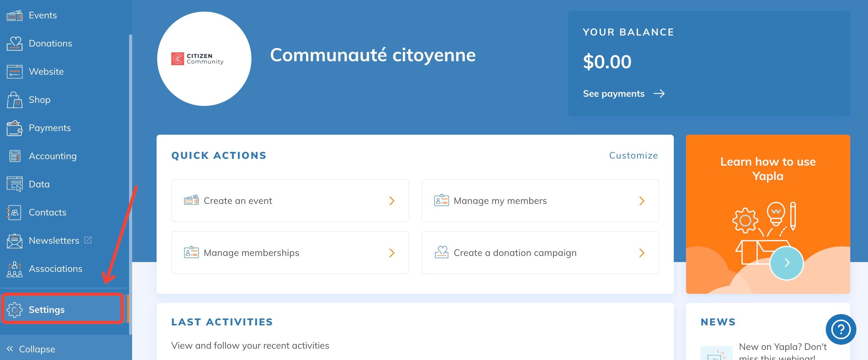This screenshot has width=868, height=360.
Task: Click the Contacts address book icon
Action: (x=14, y=212)
